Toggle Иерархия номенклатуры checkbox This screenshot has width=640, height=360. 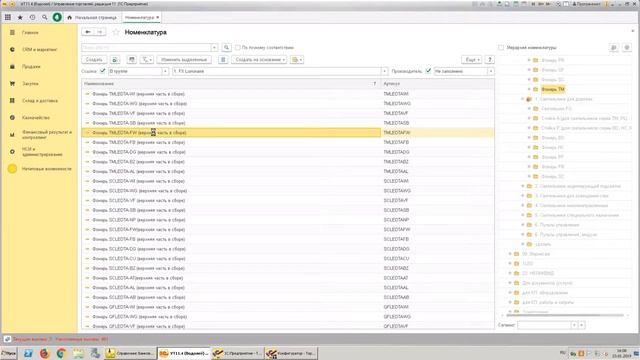[x=501, y=48]
